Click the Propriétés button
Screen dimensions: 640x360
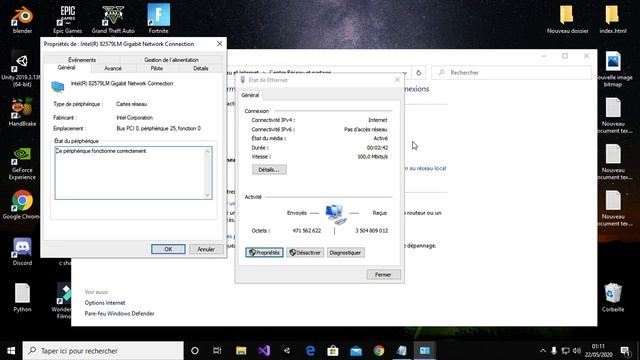[x=264, y=253]
